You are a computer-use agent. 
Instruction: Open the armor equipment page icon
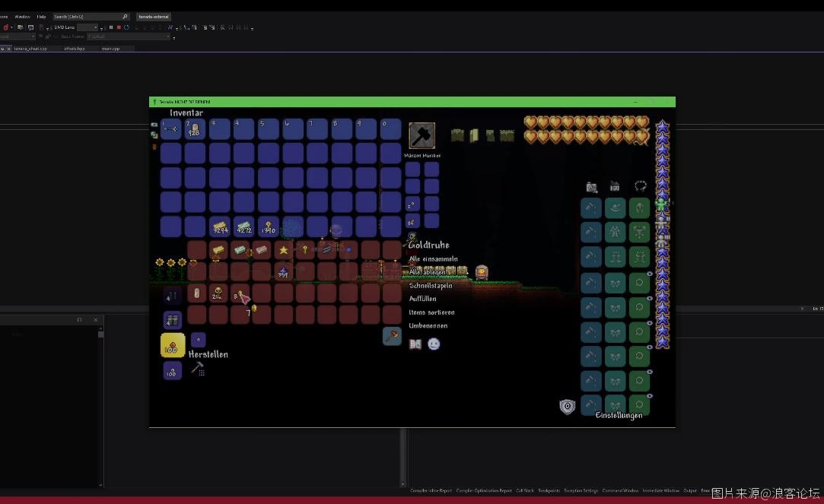tap(640, 185)
